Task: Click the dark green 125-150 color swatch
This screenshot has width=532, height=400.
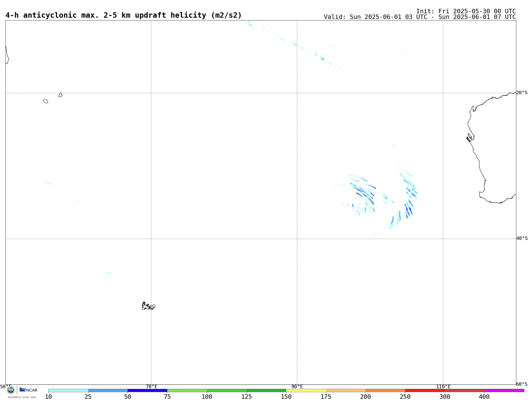Action: (266, 391)
